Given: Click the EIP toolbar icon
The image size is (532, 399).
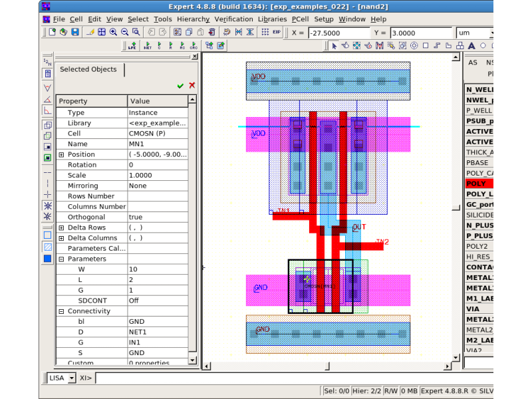Looking at the screenshot, I should tap(278, 32).
